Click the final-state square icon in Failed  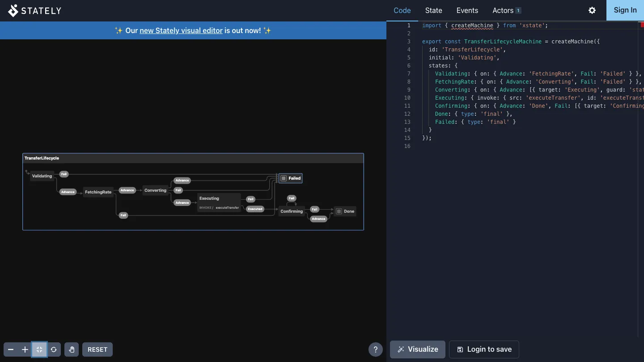(284, 178)
